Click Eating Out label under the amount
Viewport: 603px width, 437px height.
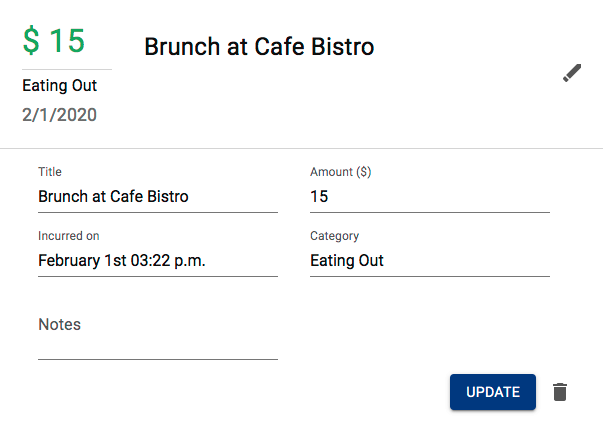59,86
